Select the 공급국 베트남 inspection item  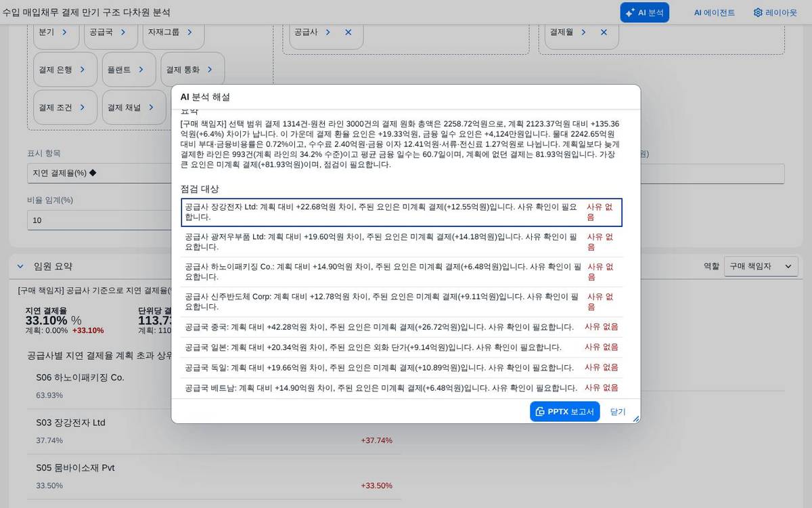click(x=401, y=387)
